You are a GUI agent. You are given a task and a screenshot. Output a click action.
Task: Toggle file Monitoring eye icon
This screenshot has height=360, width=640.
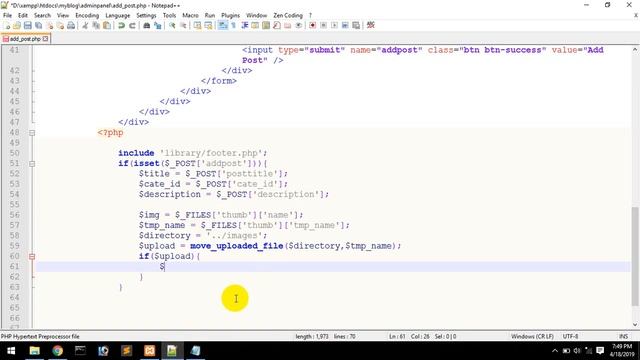298,25
